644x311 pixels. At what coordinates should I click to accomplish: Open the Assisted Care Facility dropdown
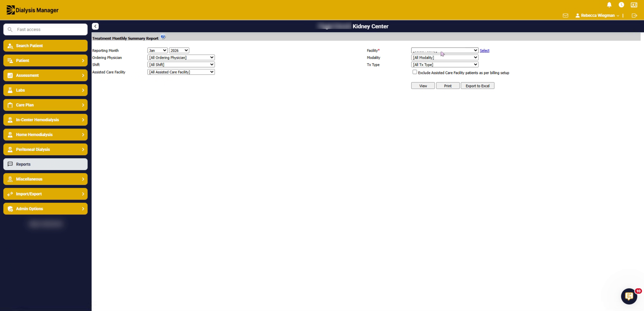(x=181, y=72)
